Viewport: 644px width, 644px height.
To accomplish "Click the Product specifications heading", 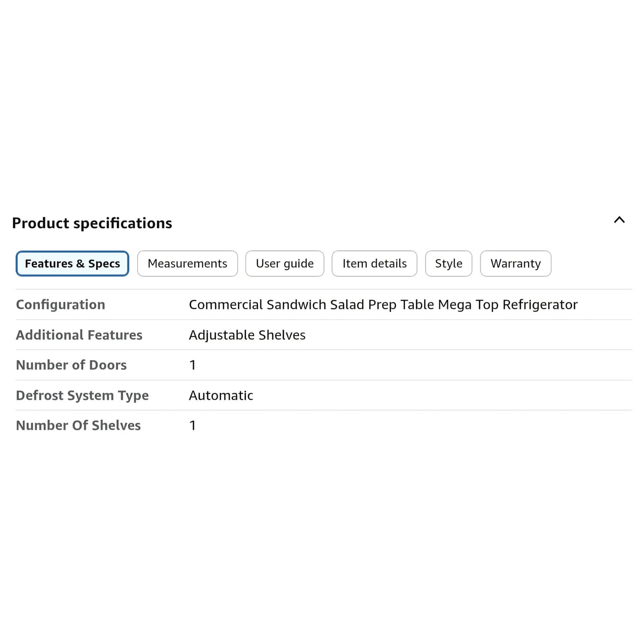I will tap(92, 223).
